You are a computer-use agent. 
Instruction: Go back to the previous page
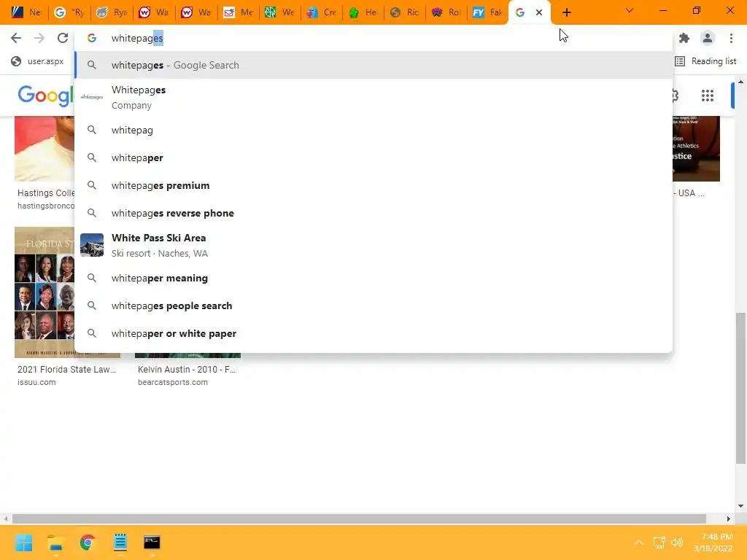click(16, 38)
